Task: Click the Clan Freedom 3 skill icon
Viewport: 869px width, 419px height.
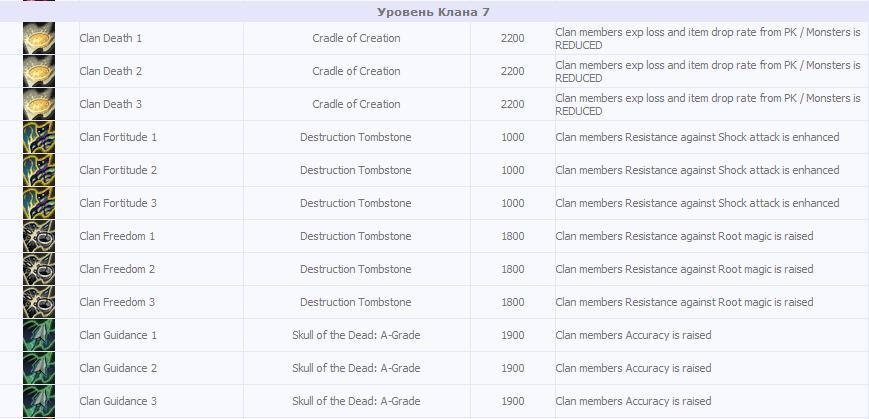Action: pyautogui.click(x=39, y=302)
